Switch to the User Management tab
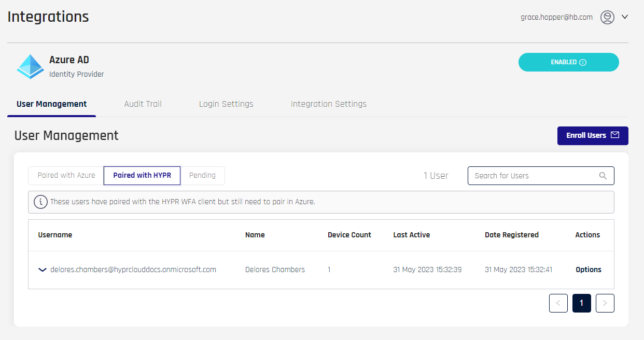This screenshot has height=340, width=644. 52,104
